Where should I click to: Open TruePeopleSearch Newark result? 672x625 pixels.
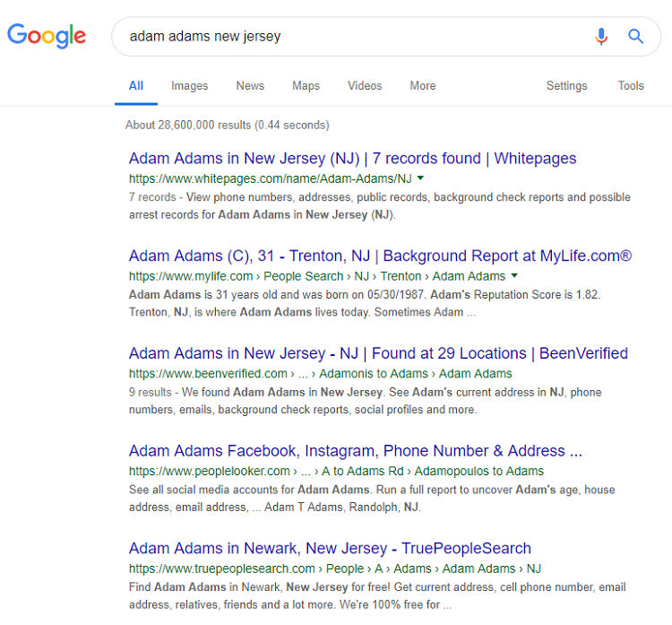pyautogui.click(x=330, y=548)
